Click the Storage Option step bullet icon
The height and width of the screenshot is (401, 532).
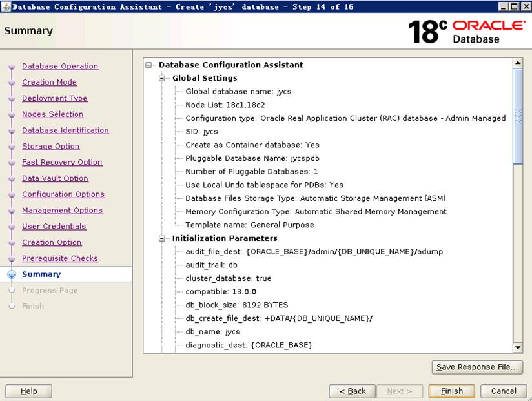click(12, 147)
